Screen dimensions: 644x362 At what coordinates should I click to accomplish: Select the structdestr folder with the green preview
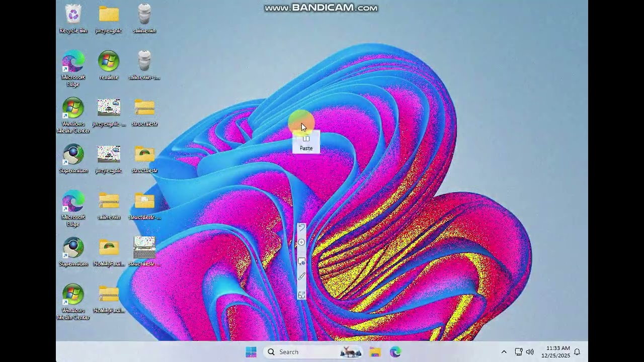(x=144, y=159)
